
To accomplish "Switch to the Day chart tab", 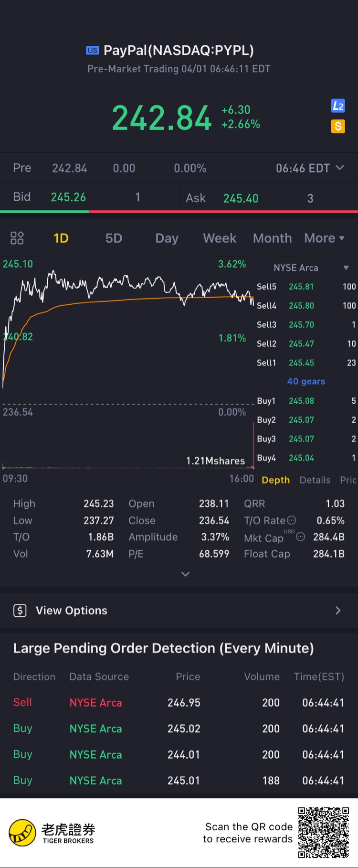I will 167,238.
